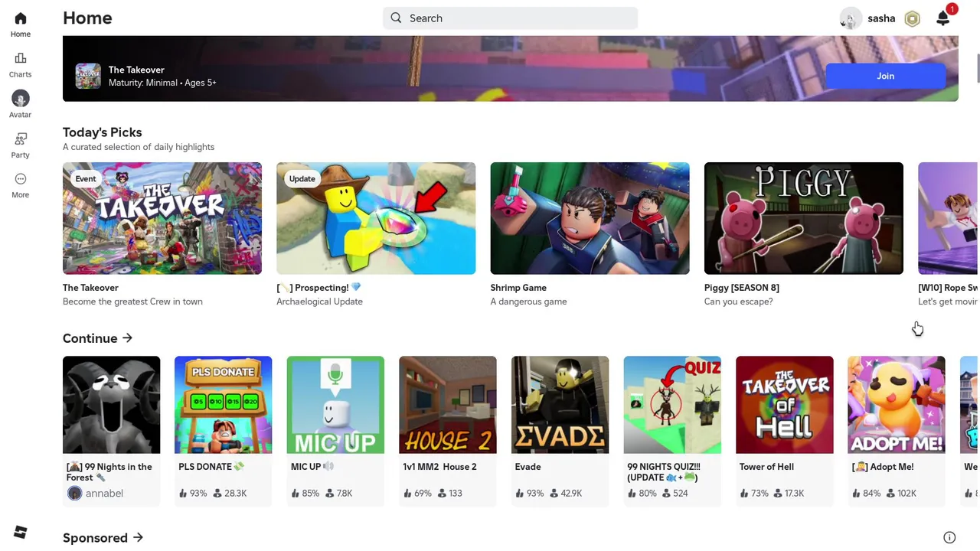Open the 99 NIGHTS QUIZ!!! thumbnail
The height and width of the screenshot is (551, 980).
672,405
